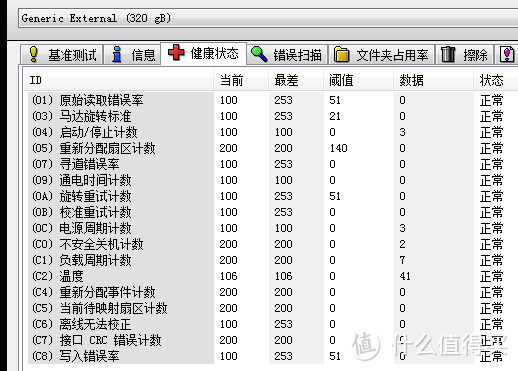Click the 阈值 column header
The width and height of the screenshot is (518, 371).
coord(358,80)
